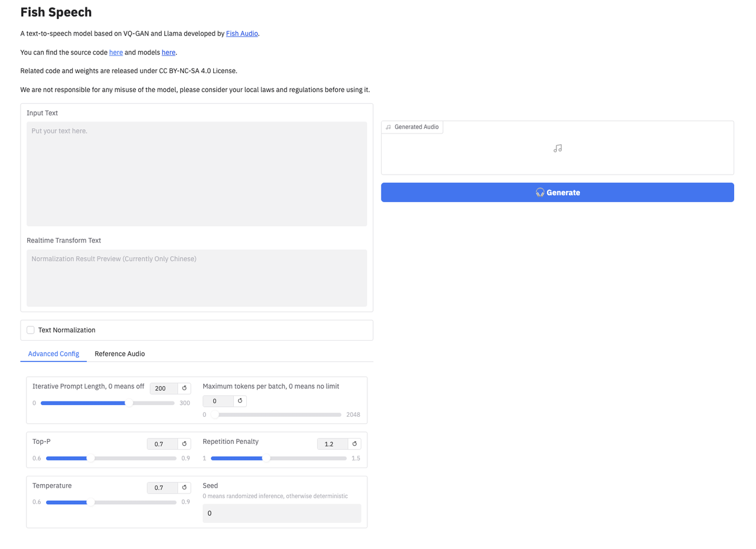Click the Generated Audio label icon
Viewport: 756px width, 549px height.
click(x=389, y=127)
